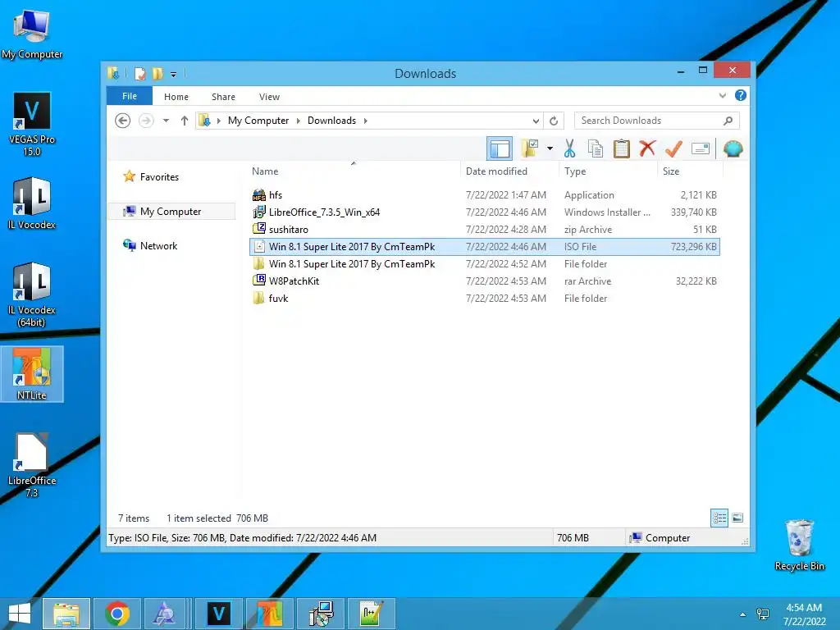Click IL Vocodex desktop shortcut
Screen dimensions: 840x630
32,203
